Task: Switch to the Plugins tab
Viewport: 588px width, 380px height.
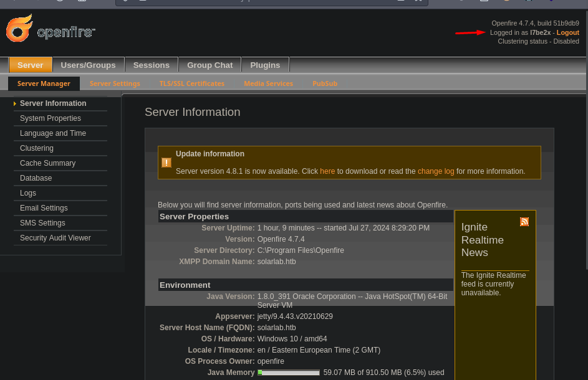Action: [265, 65]
